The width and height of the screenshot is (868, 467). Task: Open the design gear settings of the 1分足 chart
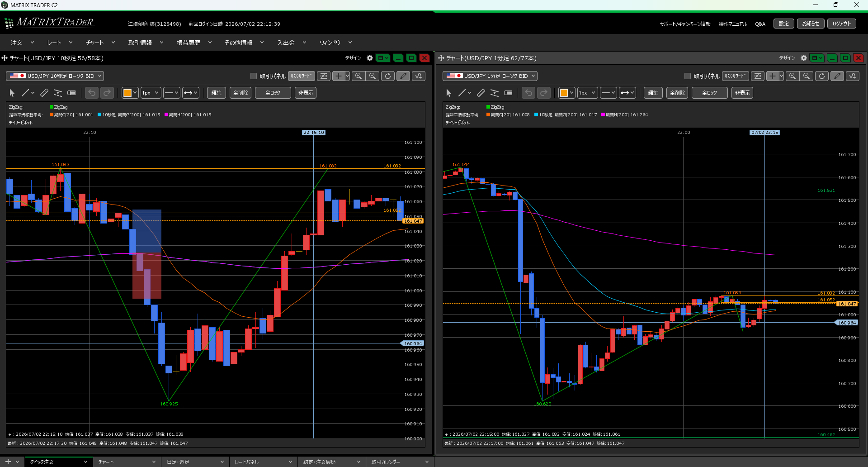[804, 58]
